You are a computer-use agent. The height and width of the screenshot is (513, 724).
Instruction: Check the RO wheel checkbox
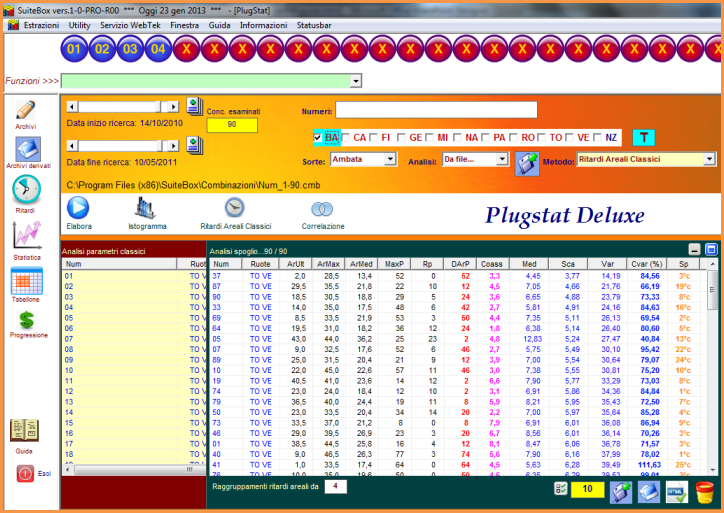(513, 138)
